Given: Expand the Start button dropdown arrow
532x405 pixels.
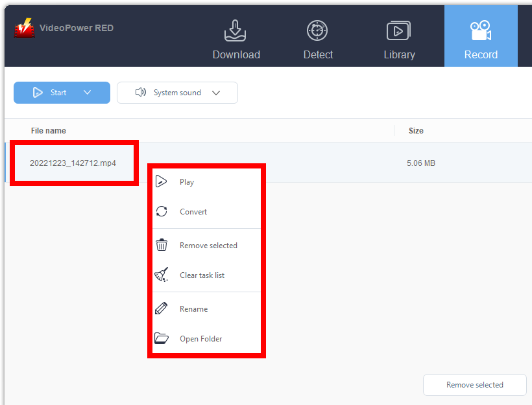Looking at the screenshot, I should pos(87,93).
